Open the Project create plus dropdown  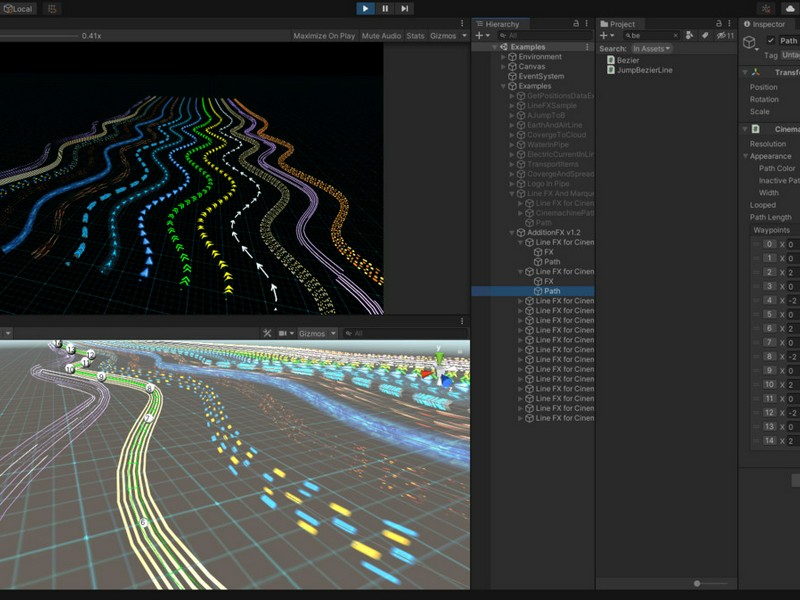607,35
